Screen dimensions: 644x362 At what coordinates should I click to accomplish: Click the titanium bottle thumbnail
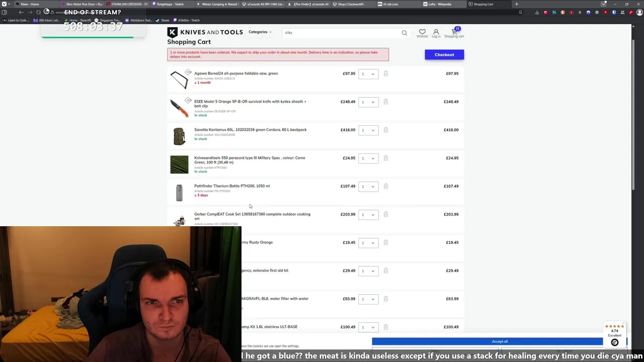[x=179, y=193]
